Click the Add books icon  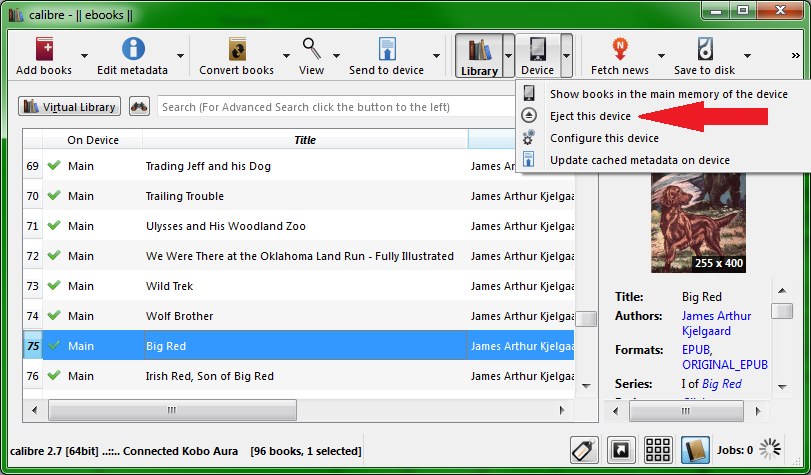pos(44,50)
